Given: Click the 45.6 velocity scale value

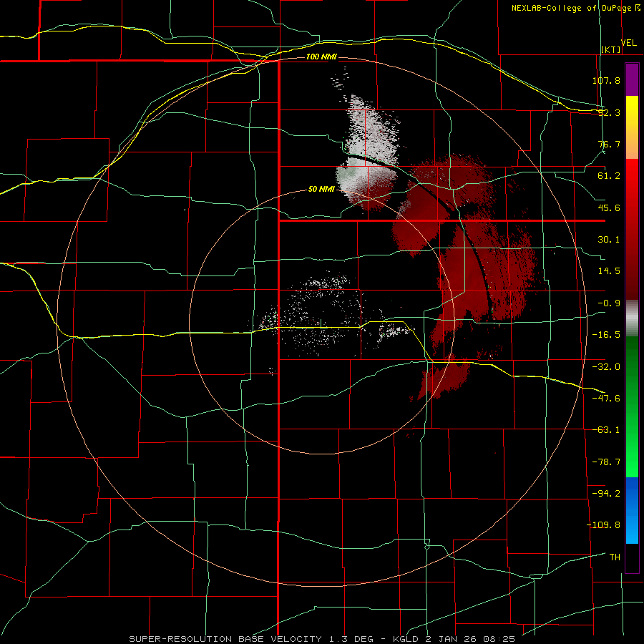Looking at the screenshot, I should click(609, 208).
